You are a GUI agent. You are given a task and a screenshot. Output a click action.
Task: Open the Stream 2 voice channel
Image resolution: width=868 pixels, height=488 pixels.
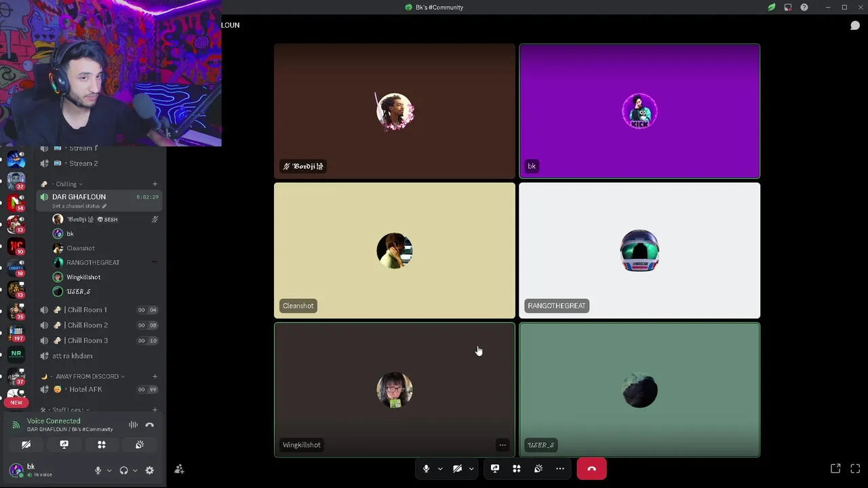click(99, 163)
